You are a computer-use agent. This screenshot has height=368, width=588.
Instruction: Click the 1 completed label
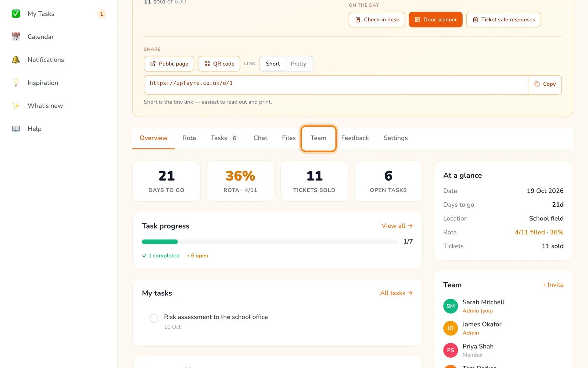[161, 255]
